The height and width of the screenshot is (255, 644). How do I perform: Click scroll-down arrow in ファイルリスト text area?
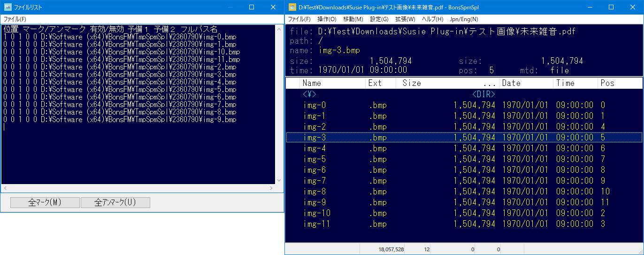click(279, 180)
